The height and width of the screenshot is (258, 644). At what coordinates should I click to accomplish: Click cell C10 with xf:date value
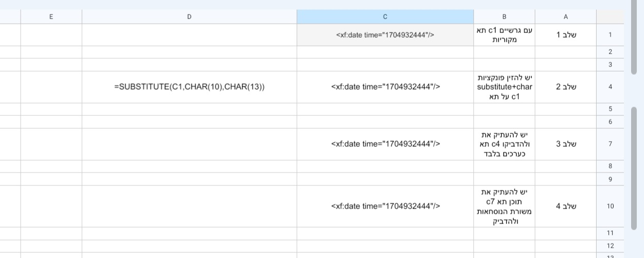coord(385,207)
